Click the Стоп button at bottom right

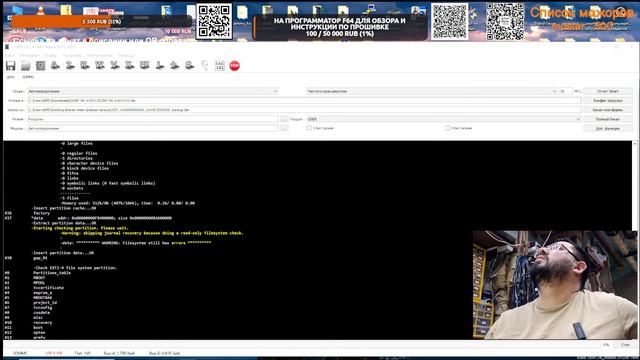pyautogui.click(x=625, y=345)
